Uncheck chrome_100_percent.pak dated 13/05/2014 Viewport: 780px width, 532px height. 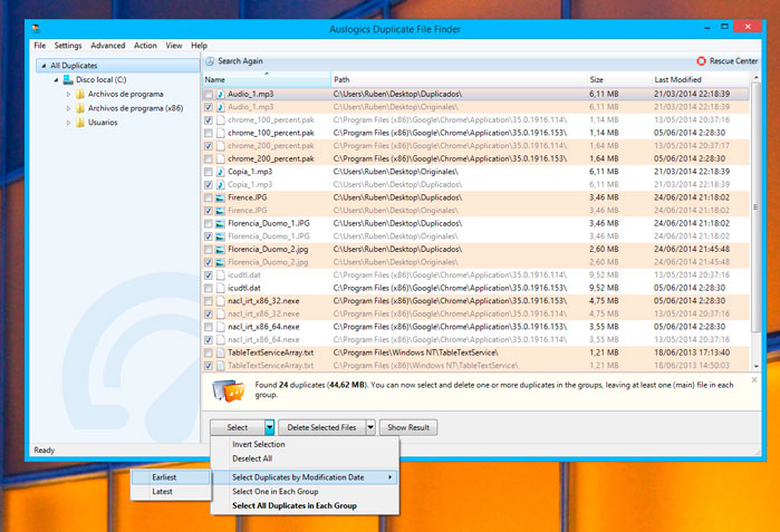[208, 120]
